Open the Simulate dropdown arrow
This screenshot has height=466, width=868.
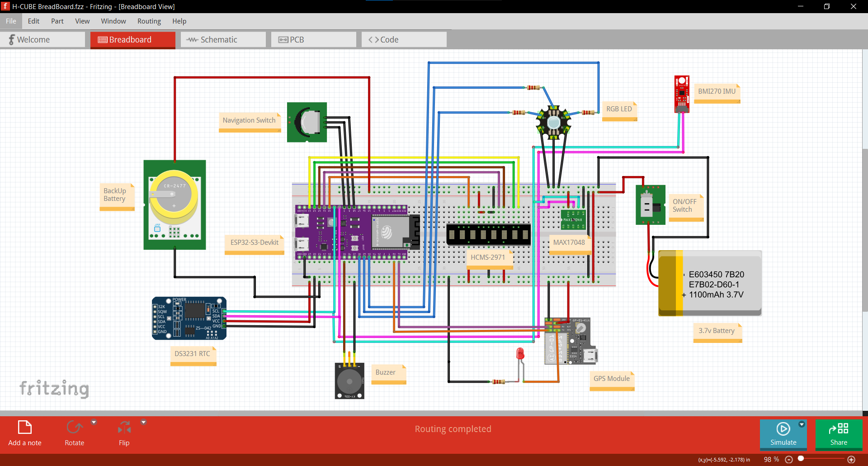tap(802, 424)
